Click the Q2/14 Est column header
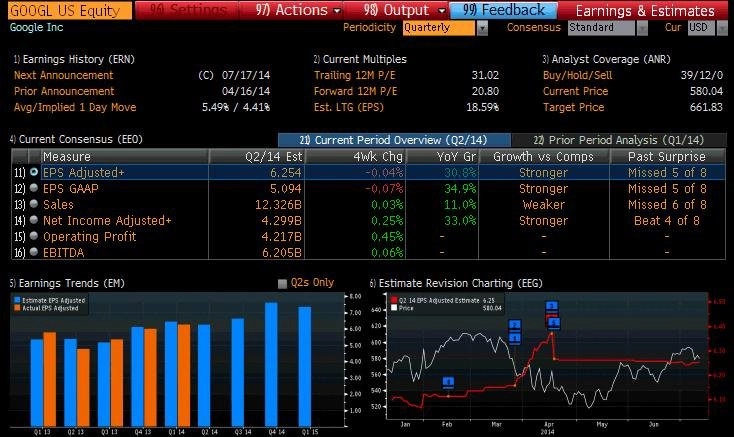The image size is (734, 437). click(x=257, y=156)
